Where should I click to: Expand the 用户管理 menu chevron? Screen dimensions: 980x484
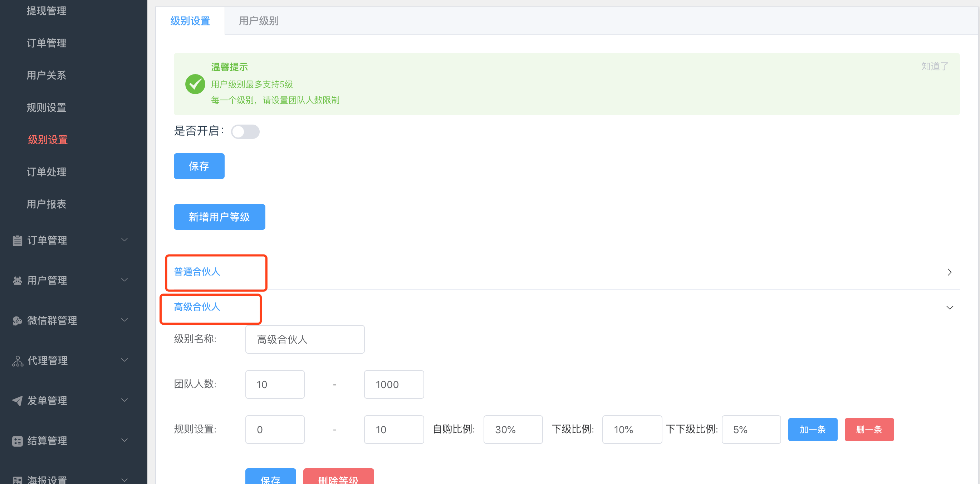click(124, 280)
